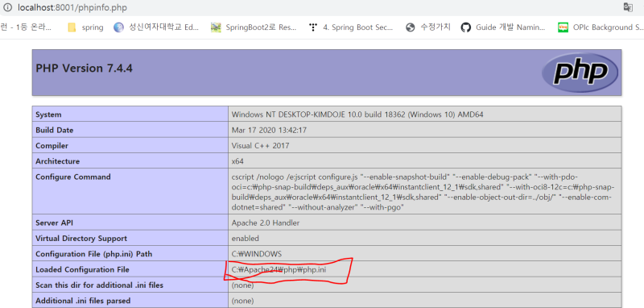Click the site information icon in address bar

click(7, 7)
